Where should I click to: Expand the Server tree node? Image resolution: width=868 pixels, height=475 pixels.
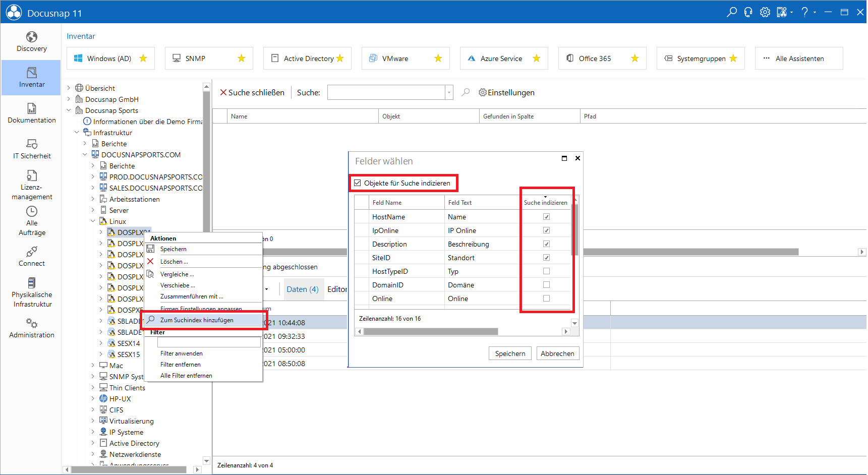93,210
